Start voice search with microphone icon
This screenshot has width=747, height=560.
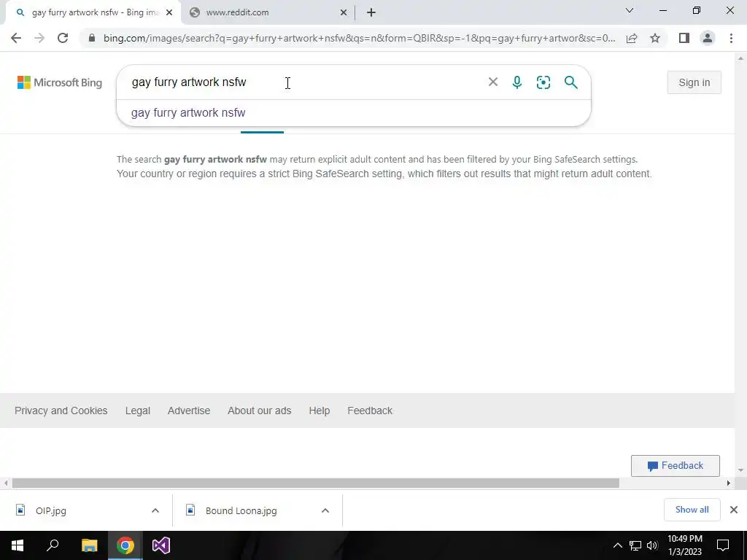point(517,82)
